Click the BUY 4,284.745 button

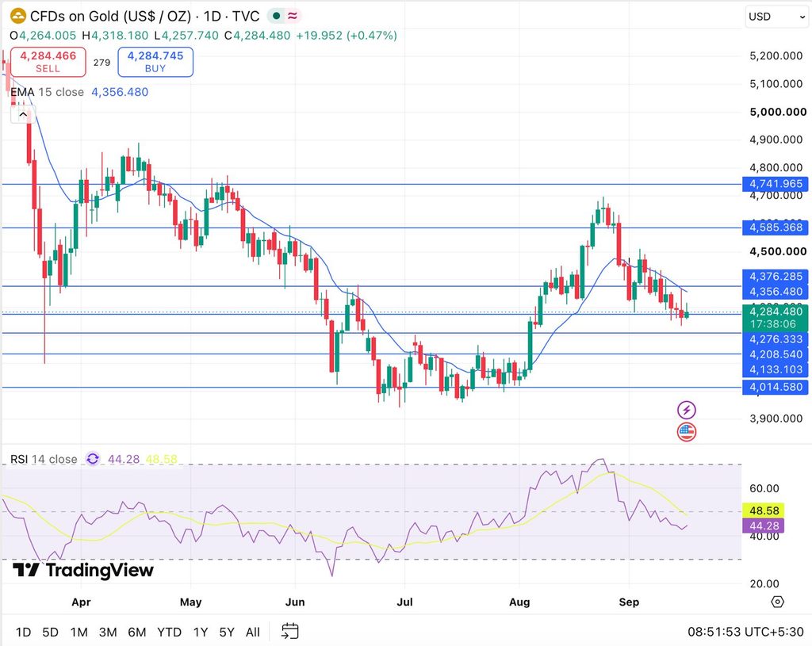(x=155, y=62)
